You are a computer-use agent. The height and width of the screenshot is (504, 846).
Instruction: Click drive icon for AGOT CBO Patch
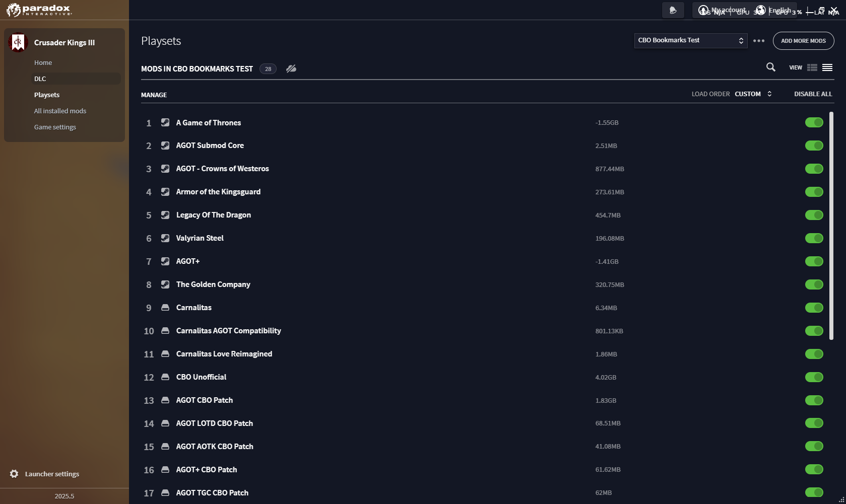tap(165, 400)
